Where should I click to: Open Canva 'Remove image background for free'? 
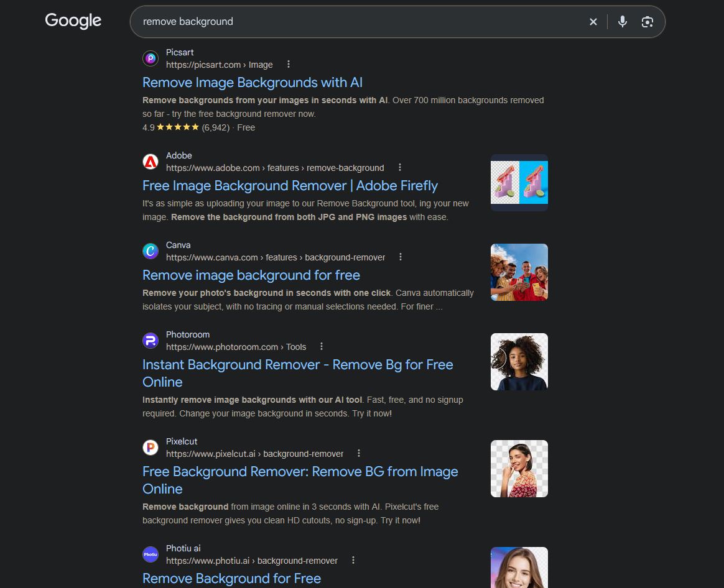coord(251,275)
